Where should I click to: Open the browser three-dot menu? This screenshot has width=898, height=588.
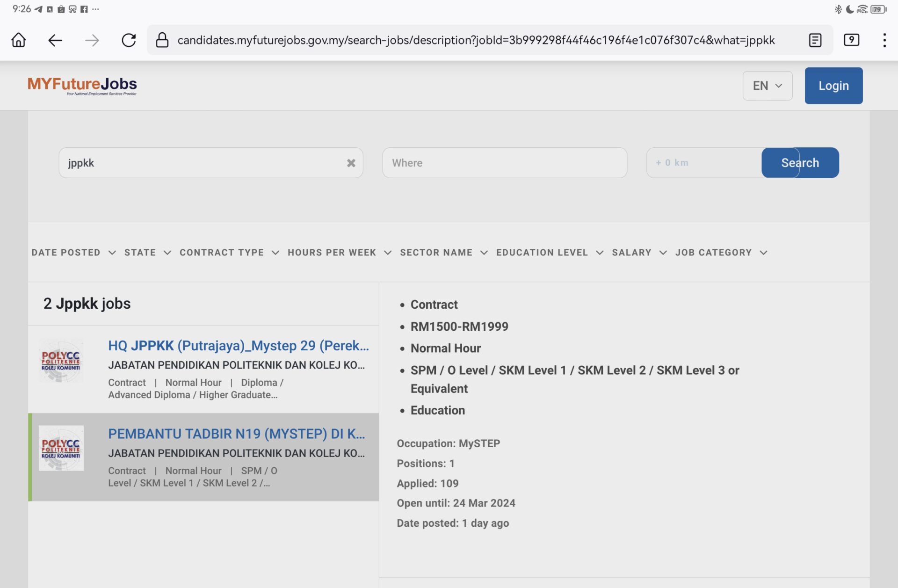[884, 40]
